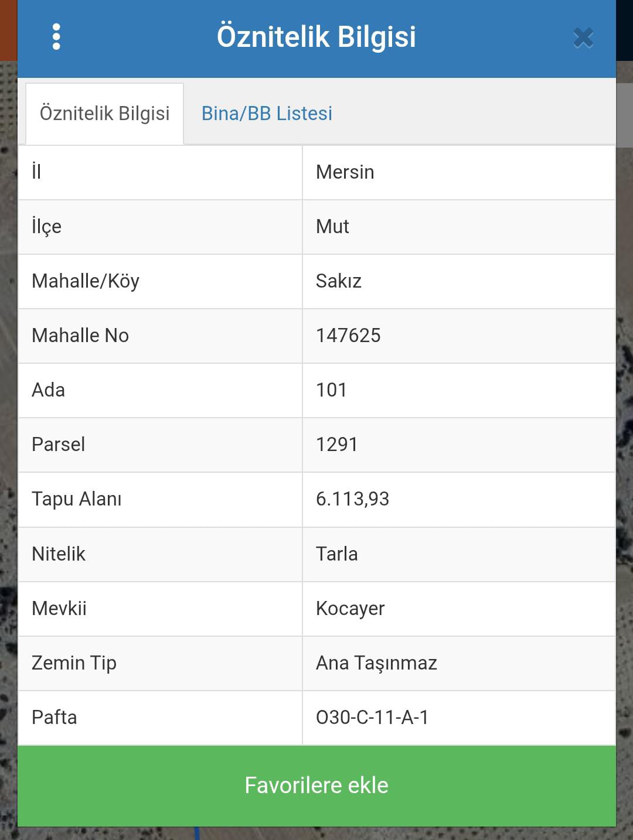Click the Zemin Tip row label
The height and width of the screenshot is (840, 633).
click(x=74, y=663)
